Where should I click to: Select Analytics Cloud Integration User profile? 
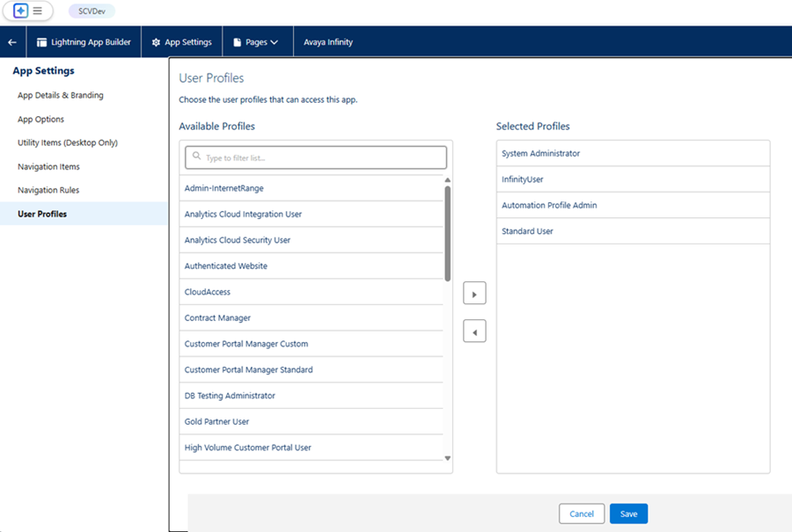tap(312, 214)
